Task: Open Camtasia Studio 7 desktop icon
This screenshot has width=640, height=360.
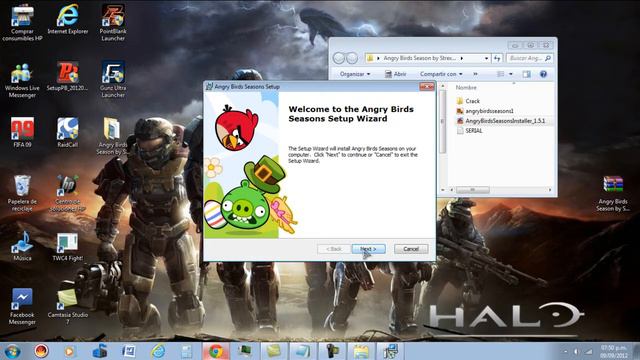Action: (x=67, y=306)
